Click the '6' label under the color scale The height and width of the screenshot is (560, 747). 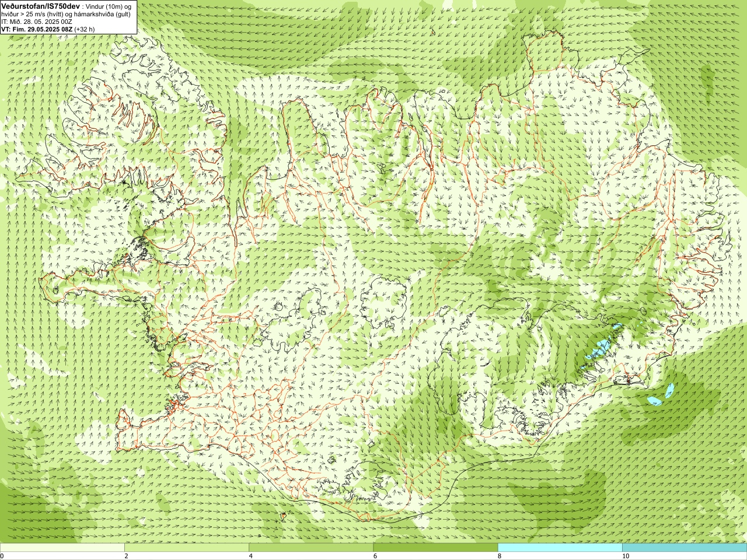click(374, 556)
